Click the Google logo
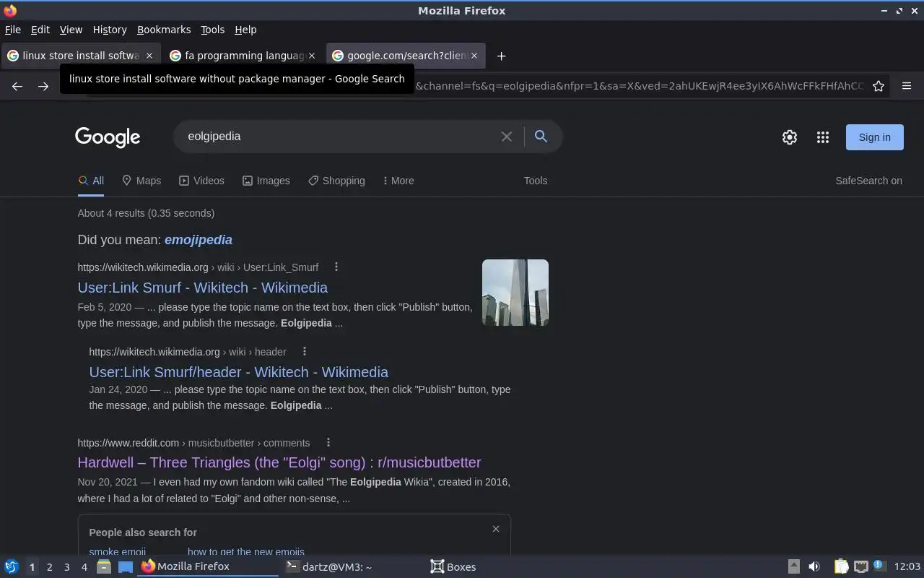This screenshot has height=578, width=924. click(108, 137)
